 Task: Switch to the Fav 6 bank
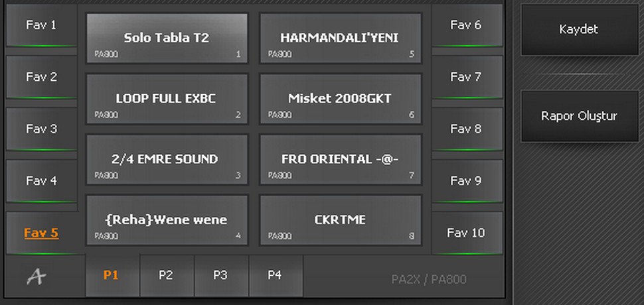[467, 25]
